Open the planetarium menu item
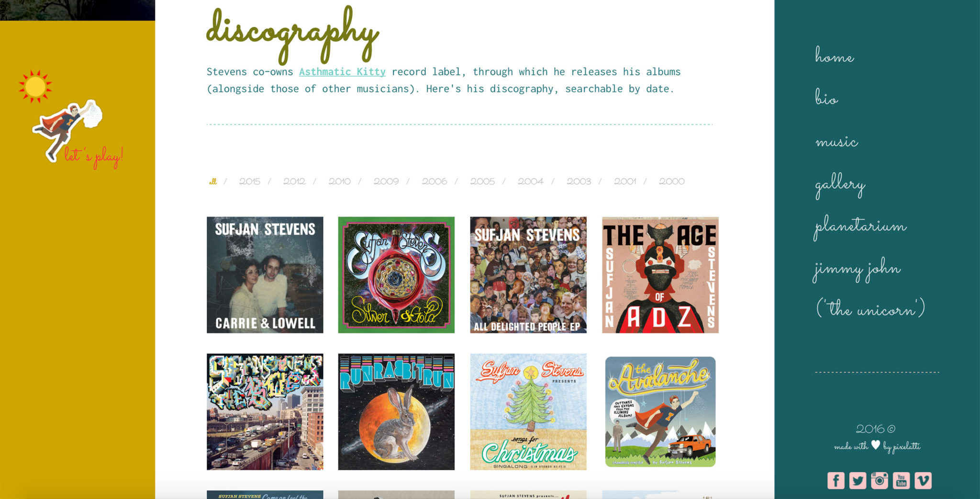This screenshot has height=499, width=980. coord(860,226)
